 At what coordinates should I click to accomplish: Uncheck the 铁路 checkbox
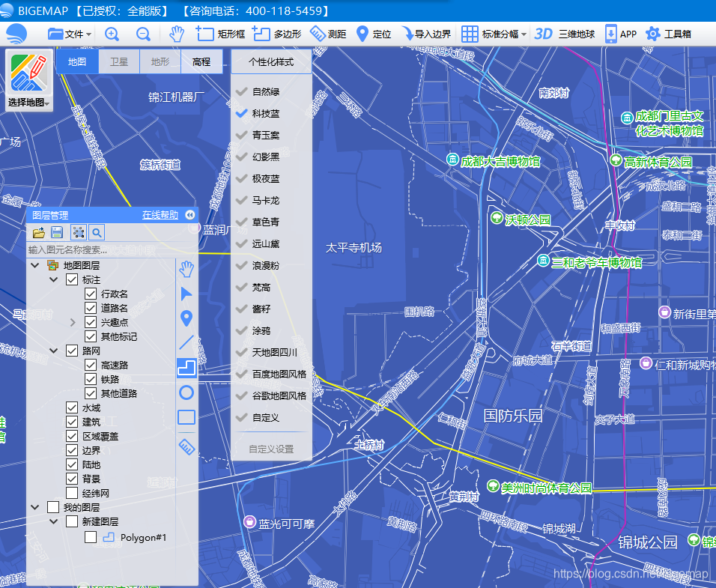(91, 379)
